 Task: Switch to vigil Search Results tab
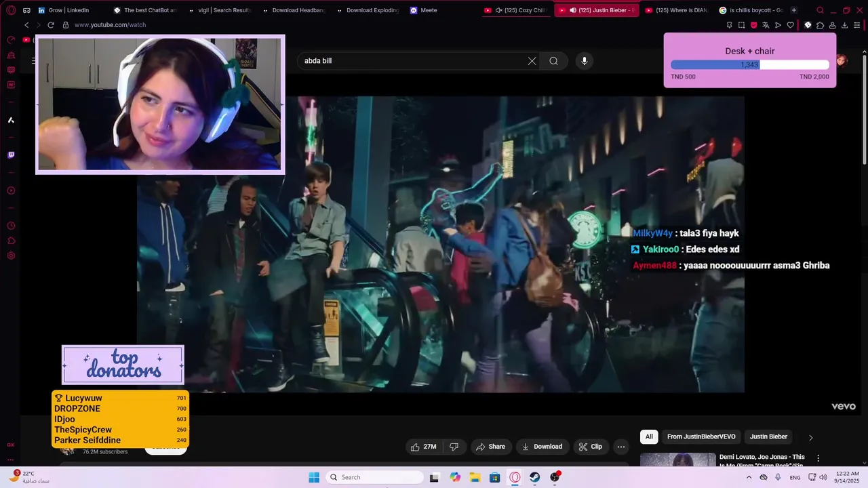tap(220, 10)
